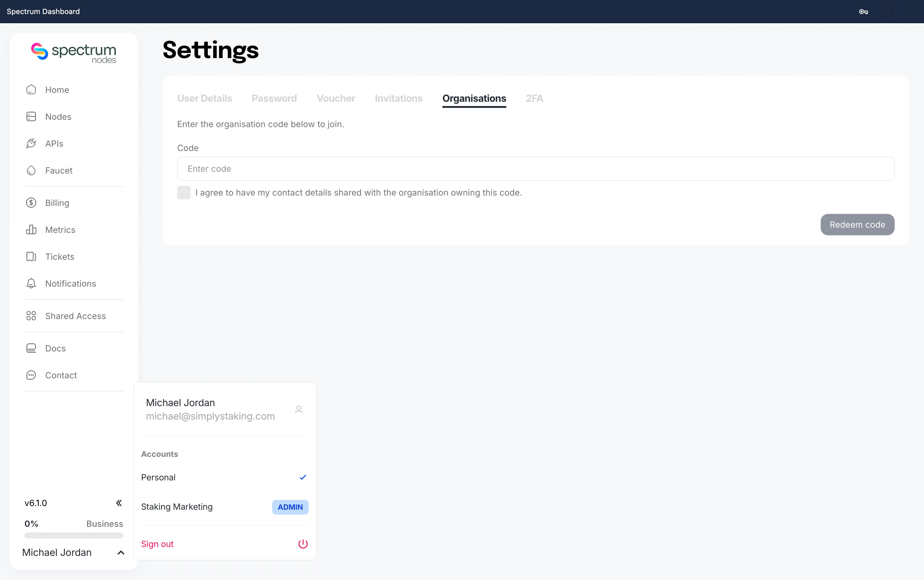This screenshot has height=580, width=924.
Task: Select the Faucet droplet icon
Action: coord(31,170)
